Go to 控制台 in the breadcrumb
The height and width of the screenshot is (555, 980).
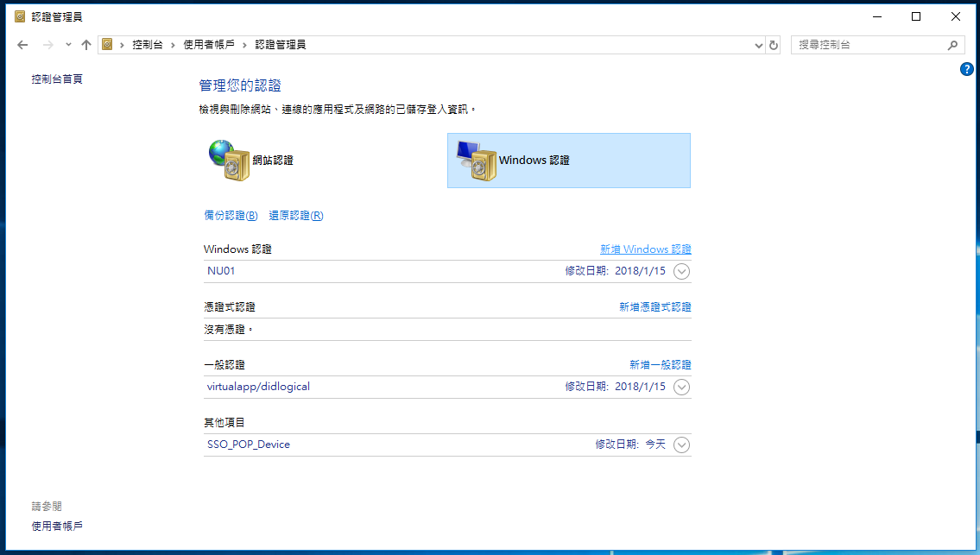147,45
